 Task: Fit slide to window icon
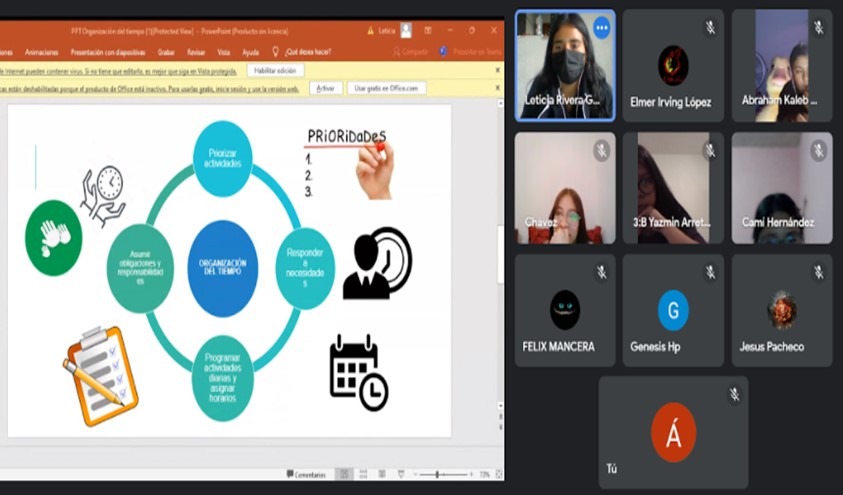[x=497, y=474]
